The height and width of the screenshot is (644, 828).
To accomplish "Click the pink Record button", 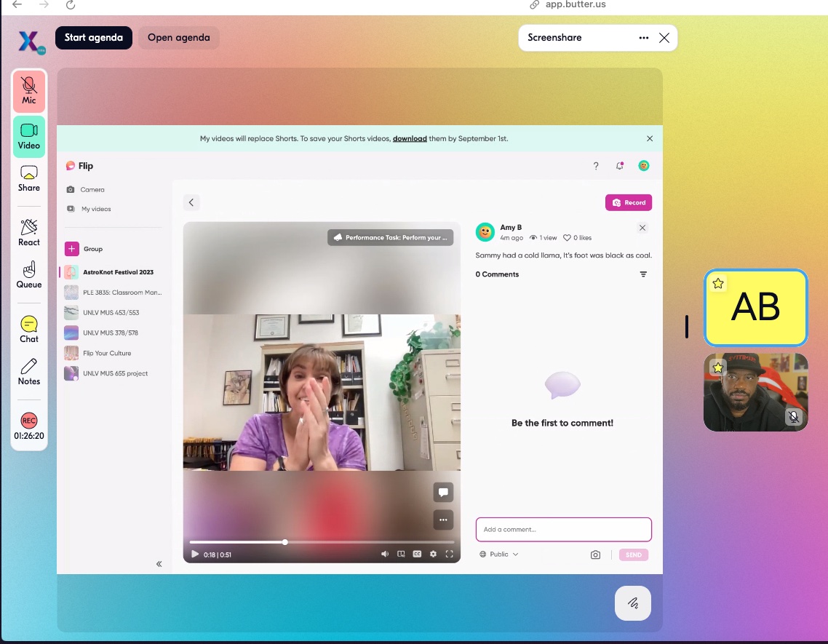I will [x=628, y=202].
